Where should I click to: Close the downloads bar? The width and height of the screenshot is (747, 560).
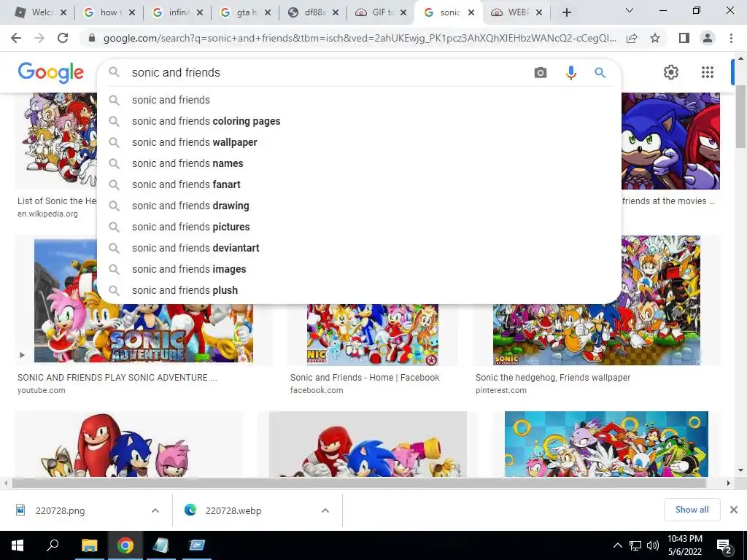(734, 510)
